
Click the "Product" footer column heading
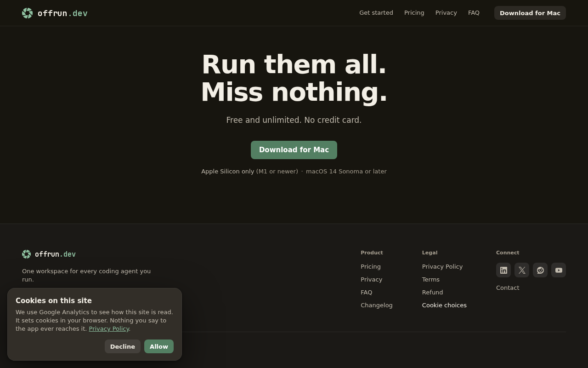coord(372,253)
